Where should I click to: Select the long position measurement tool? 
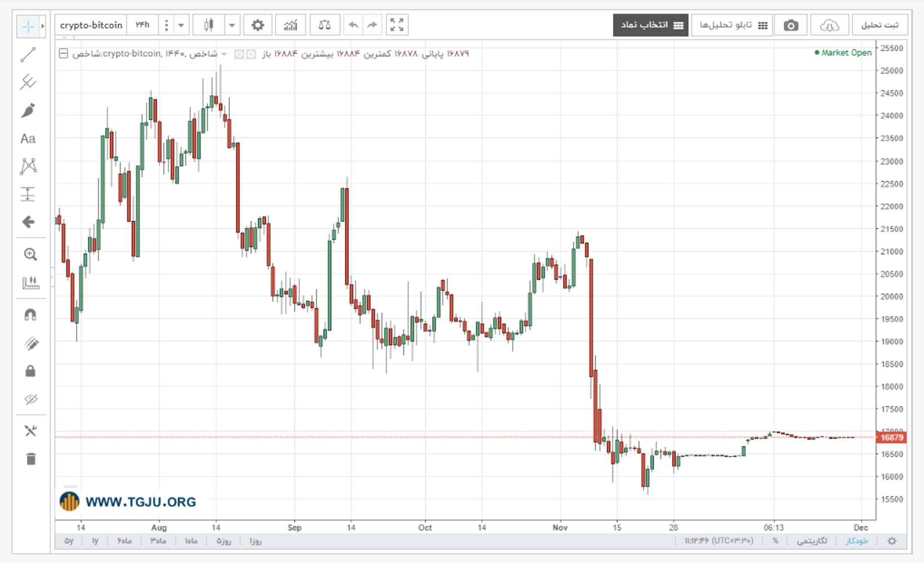click(28, 194)
